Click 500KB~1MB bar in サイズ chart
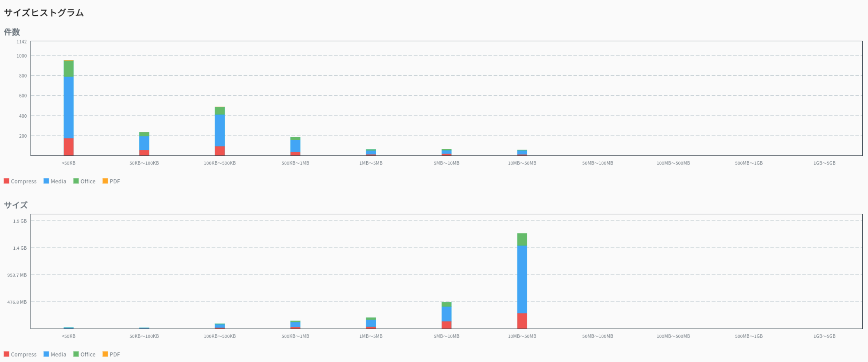Viewport: 868px width, 362px height. click(295, 325)
